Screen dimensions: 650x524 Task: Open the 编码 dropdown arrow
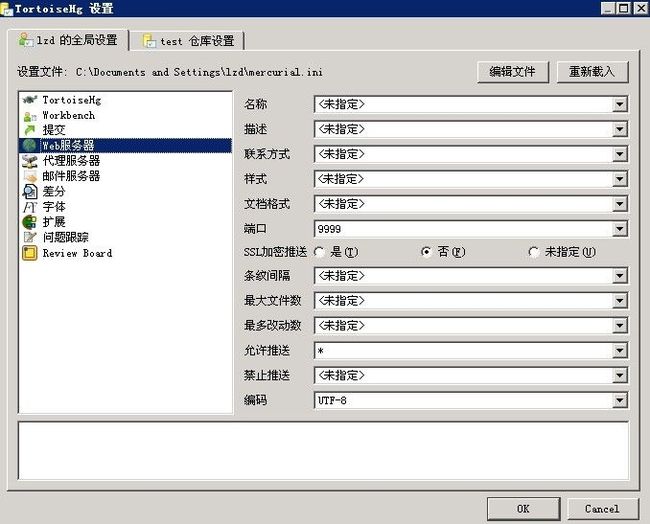619,400
